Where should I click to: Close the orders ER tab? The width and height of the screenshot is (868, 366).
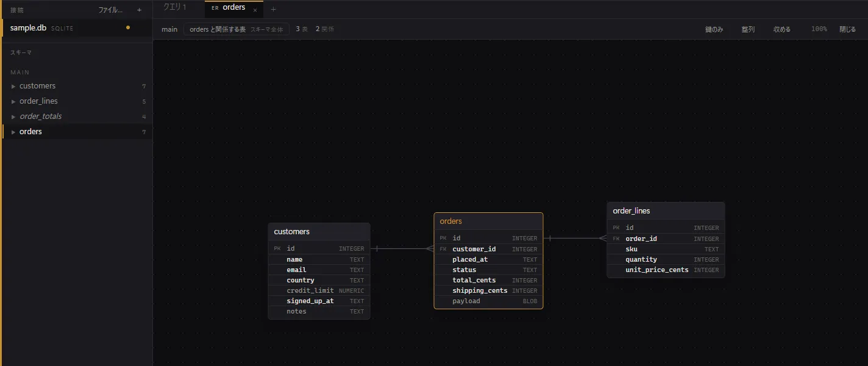[255, 10]
